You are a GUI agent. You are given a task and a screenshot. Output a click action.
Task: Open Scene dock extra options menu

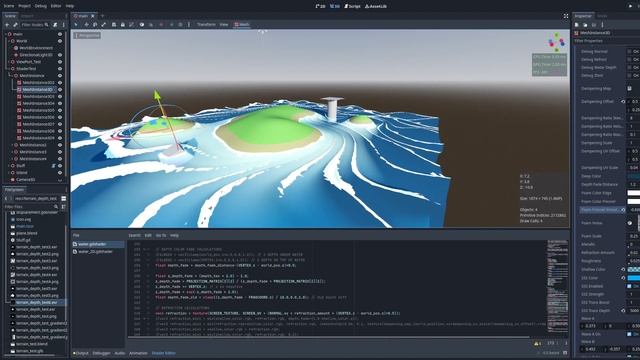64,24
